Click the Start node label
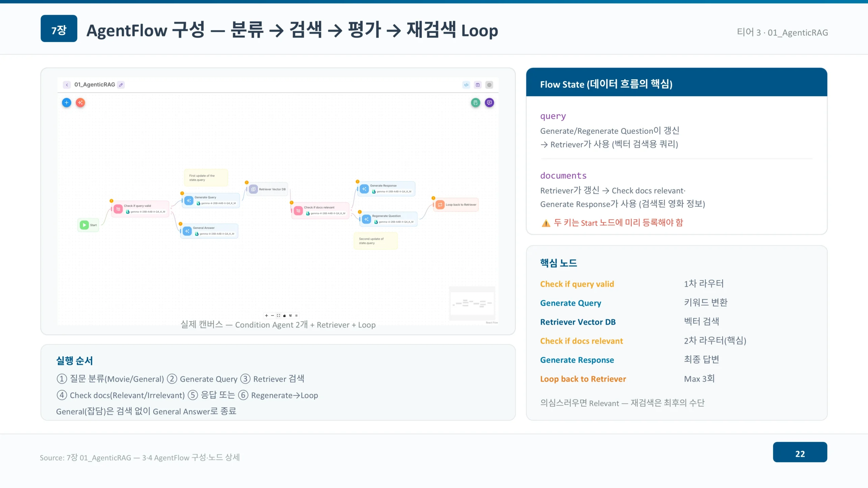Image resolution: width=868 pixels, height=488 pixels. [93, 225]
